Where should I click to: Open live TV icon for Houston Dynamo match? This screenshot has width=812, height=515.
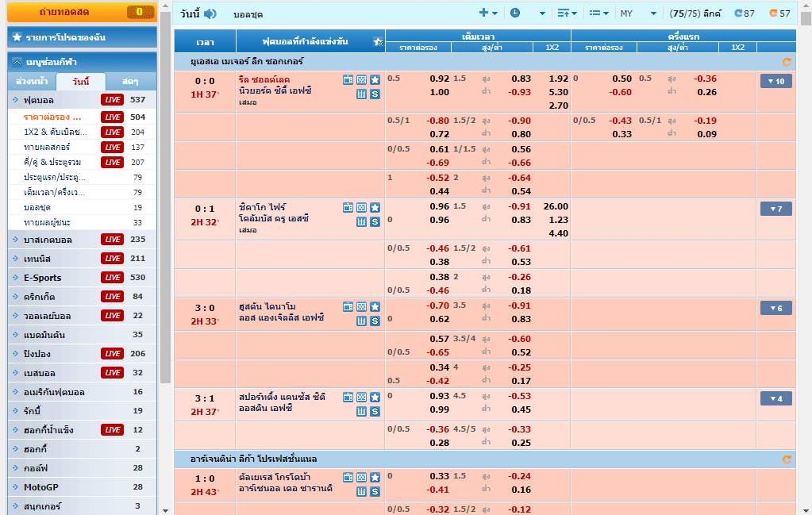coord(348,307)
